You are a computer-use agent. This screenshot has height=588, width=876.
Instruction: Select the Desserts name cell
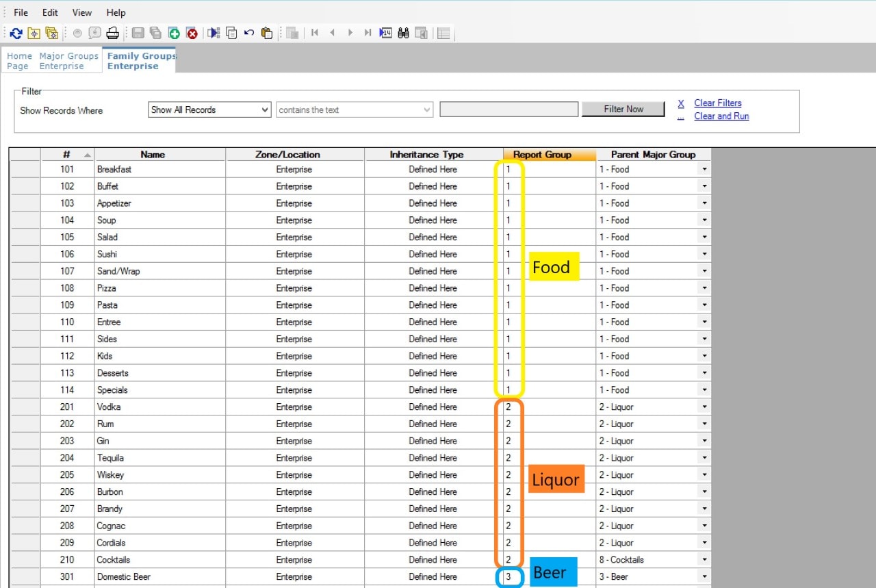point(159,373)
